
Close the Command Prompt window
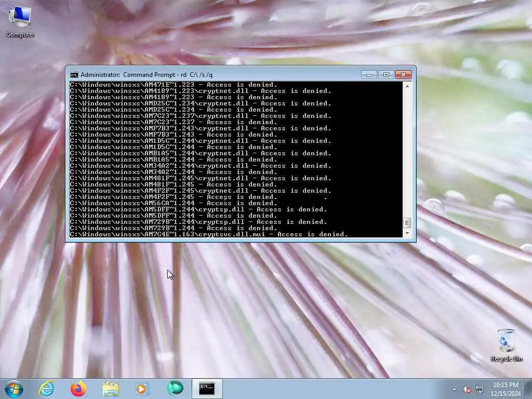pyautogui.click(x=403, y=75)
